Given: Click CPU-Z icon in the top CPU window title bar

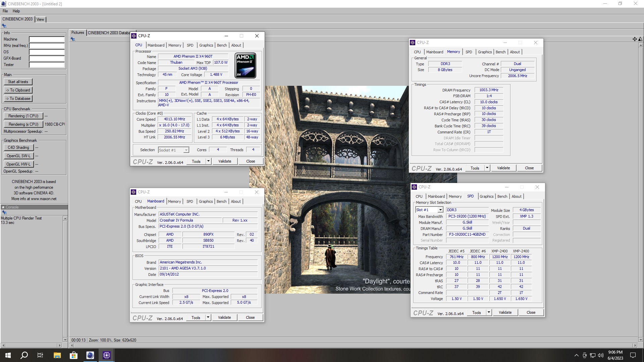Looking at the screenshot, I should (x=134, y=36).
